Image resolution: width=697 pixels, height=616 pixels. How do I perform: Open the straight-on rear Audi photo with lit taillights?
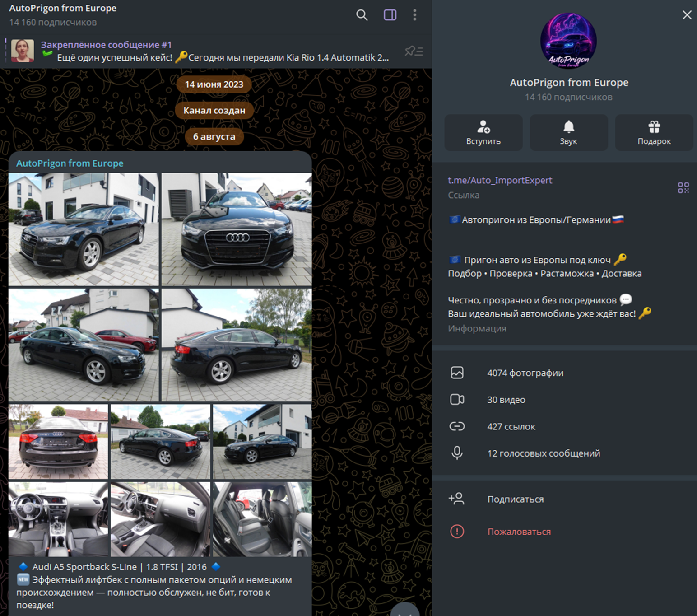[x=58, y=442]
